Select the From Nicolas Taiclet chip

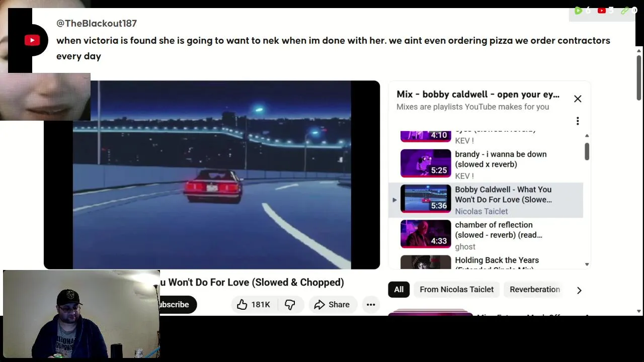click(x=456, y=290)
